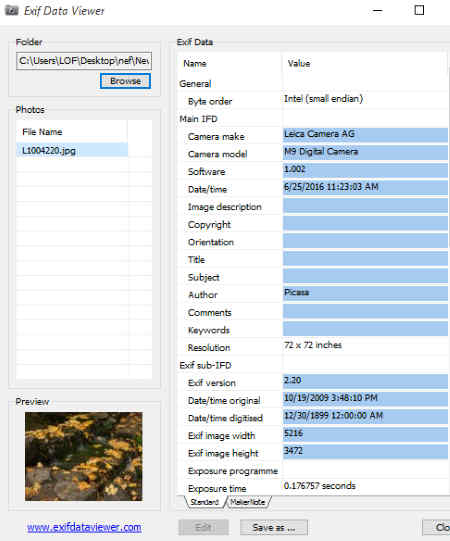Viewport: 450px width, 541px height.
Task: Select the Standard tab
Action: [205, 502]
